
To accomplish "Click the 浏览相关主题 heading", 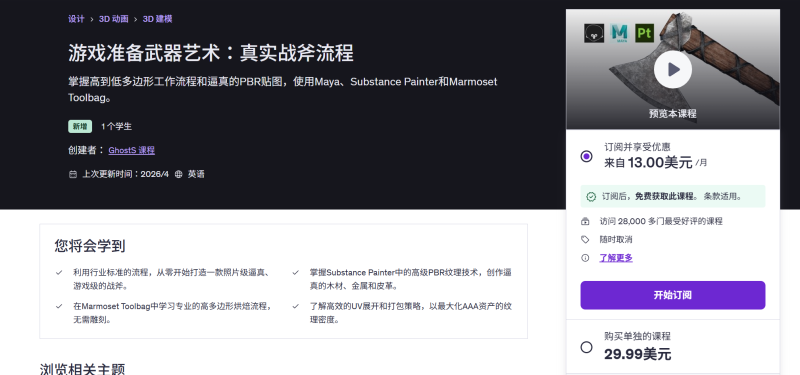I will click(82, 368).
